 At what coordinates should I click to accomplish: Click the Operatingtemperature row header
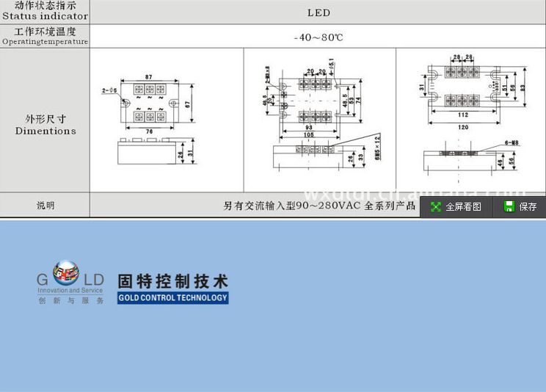[x=45, y=36]
